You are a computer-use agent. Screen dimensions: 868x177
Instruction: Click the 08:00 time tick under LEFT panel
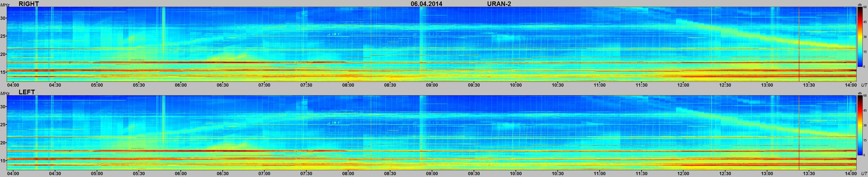click(348, 174)
